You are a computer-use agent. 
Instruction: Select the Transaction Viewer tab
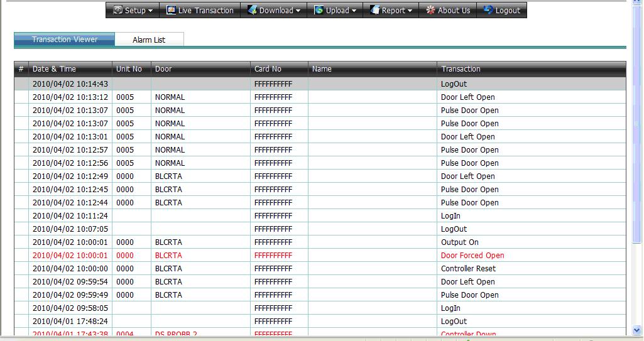pos(65,40)
